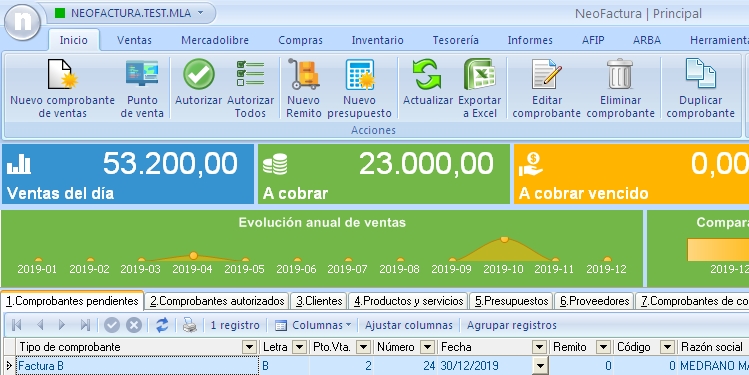749x375 pixels.
Task: Click the 2019-10 peak chart point
Action: 504,239
